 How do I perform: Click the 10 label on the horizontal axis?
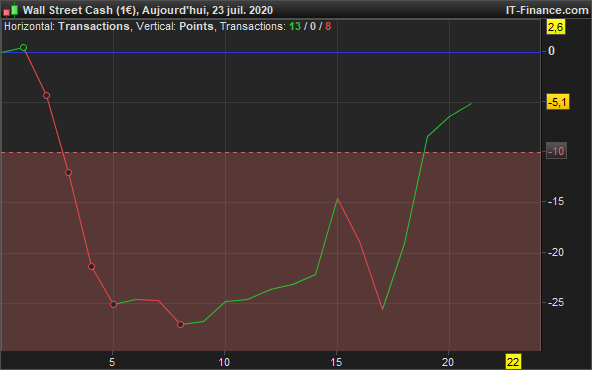(x=224, y=362)
